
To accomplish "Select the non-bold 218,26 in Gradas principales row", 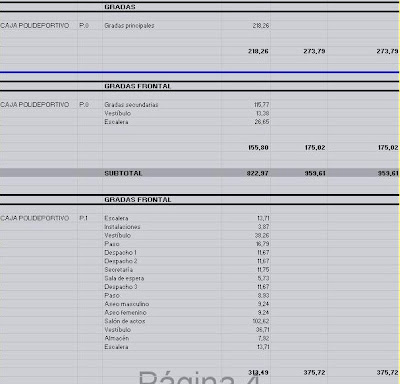I will [x=261, y=26].
